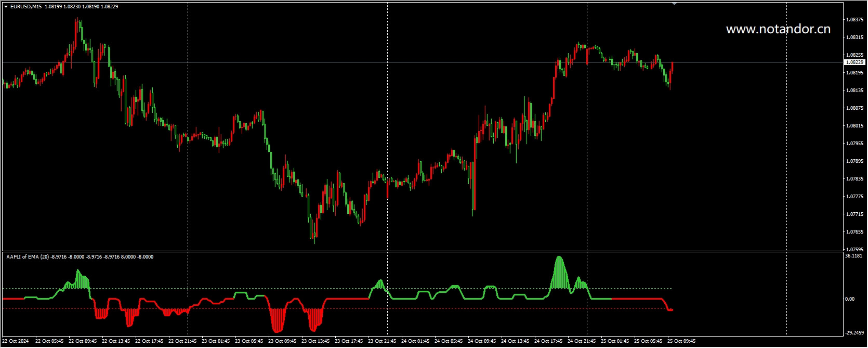Click the 25 Oct 09:45 time label
This screenshot has width=868, height=348.
[681, 341]
